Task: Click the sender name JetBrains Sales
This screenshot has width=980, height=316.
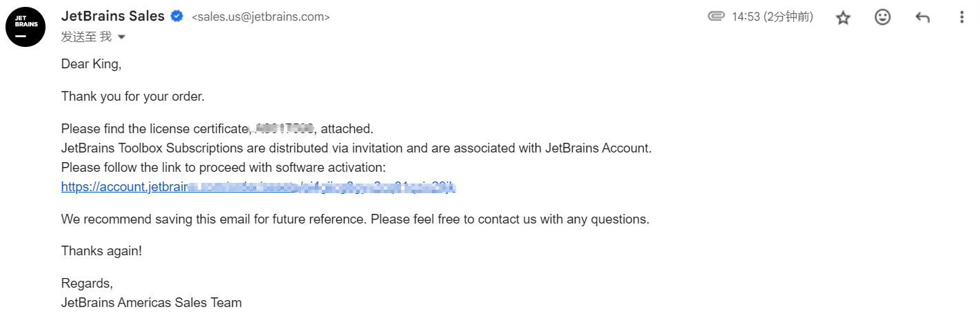Action: pos(113,16)
